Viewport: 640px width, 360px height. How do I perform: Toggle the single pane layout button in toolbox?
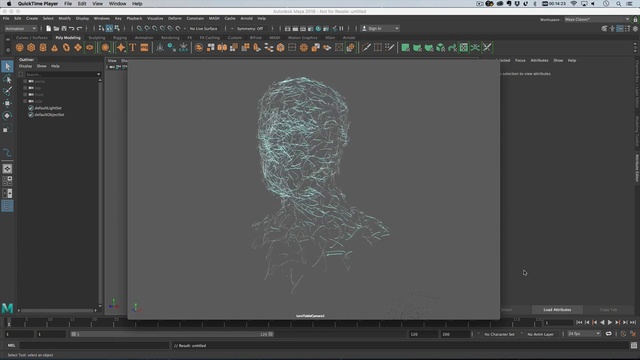tap(7, 169)
